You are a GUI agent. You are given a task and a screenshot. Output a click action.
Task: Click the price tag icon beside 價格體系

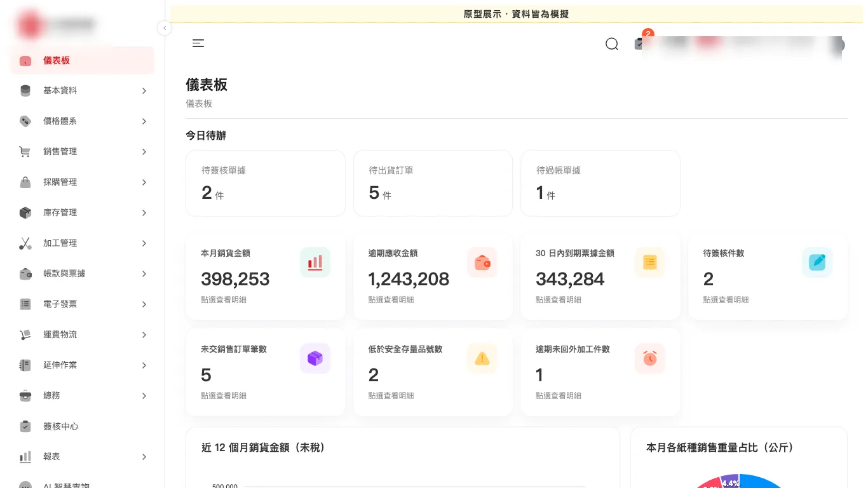pyautogui.click(x=25, y=121)
